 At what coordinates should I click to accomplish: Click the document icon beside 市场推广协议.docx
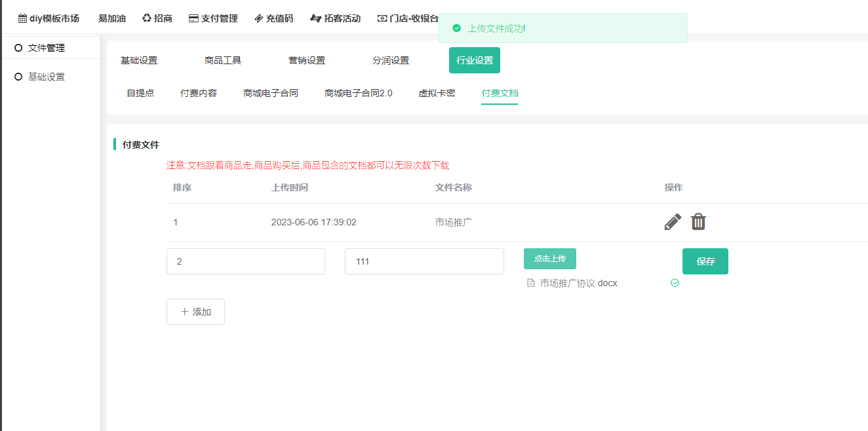(531, 283)
